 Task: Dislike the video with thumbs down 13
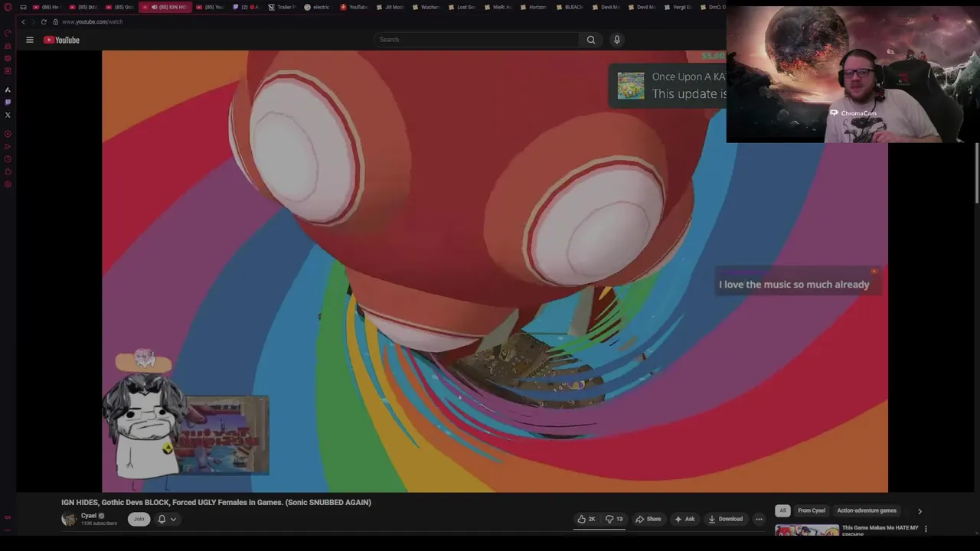click(614, 519)
